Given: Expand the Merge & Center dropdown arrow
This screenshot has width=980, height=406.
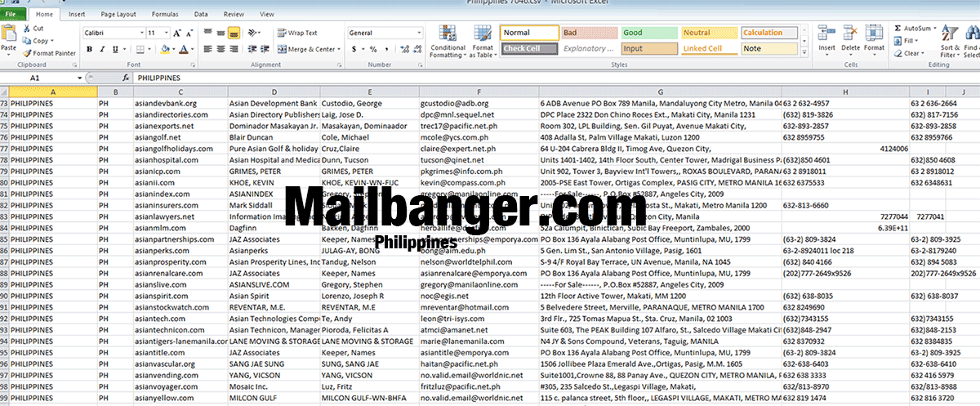Looking at the screenshot, I should click(340, 49).
